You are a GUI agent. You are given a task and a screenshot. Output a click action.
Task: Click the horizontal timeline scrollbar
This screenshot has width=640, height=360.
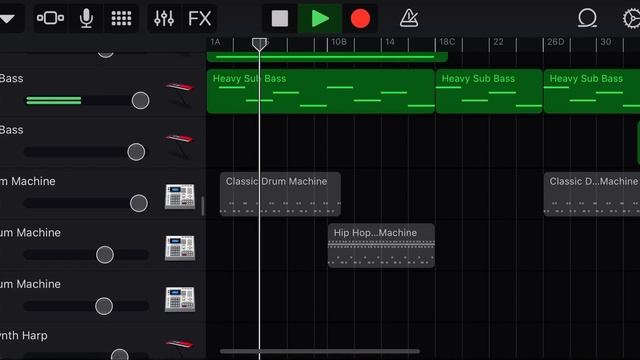click(x=320, y=351)
